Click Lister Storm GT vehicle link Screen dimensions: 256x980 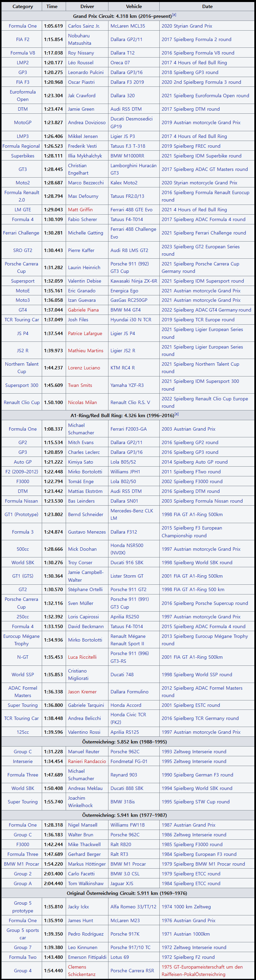pos(127,576)
